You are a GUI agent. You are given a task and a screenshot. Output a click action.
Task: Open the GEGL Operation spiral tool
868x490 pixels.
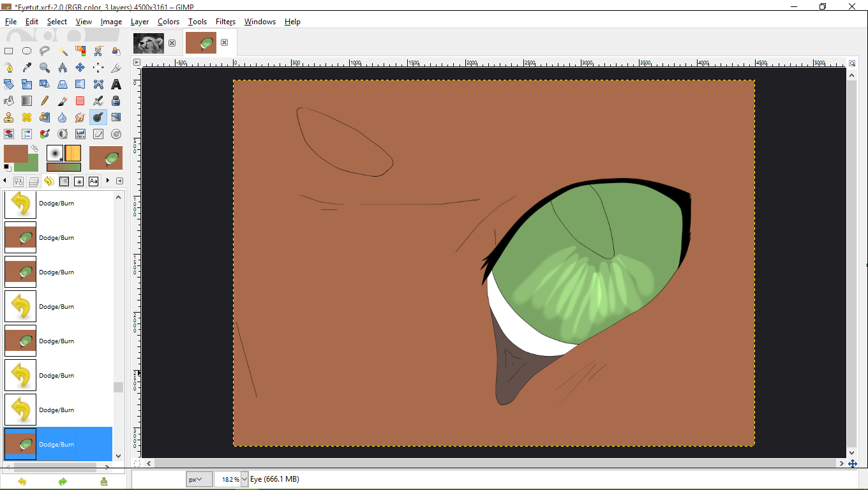116,134
